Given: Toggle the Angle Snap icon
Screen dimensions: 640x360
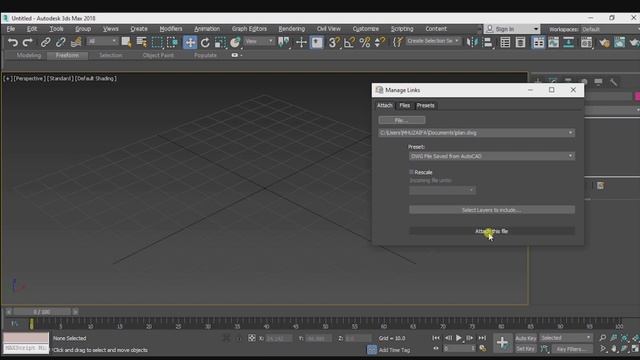Looking at the screenshot, I should 349,42.
